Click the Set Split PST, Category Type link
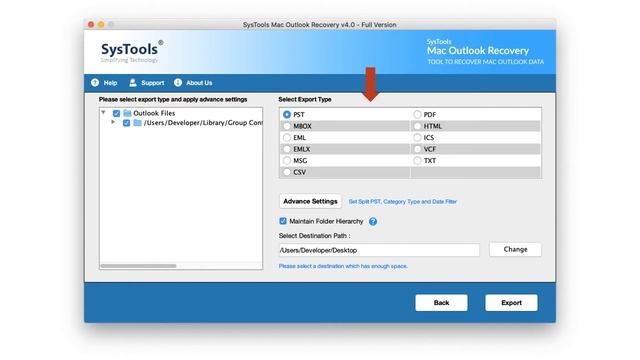Image resolution: width=640 pixels, height=360 pixels. click(x=403, y=202)
